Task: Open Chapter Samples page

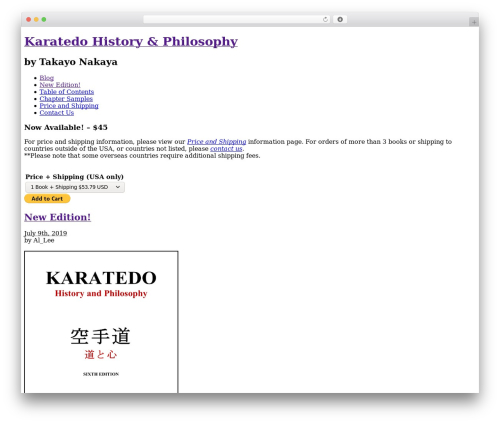Action: [66, 99]
